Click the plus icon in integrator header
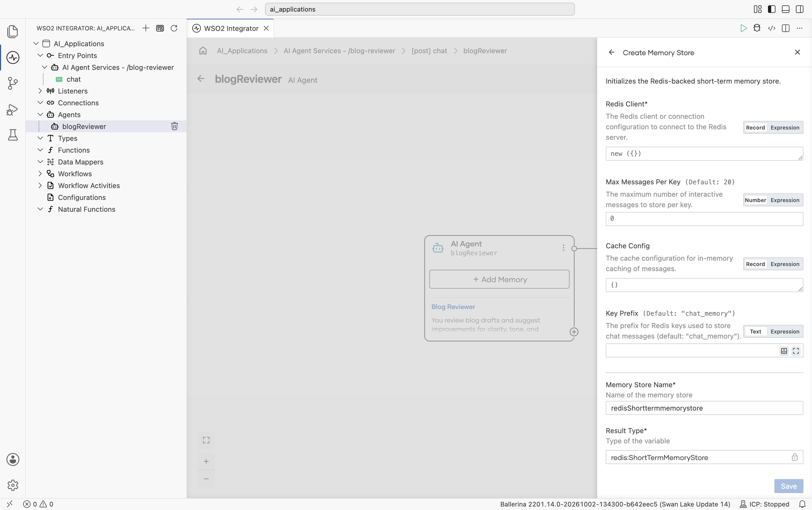Viewport: 812px width, 510px height. [x=146, y=28]
